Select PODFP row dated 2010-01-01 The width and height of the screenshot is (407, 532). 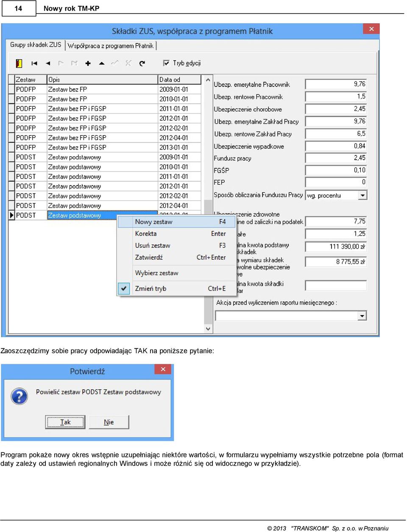click(x=105, y=99)
